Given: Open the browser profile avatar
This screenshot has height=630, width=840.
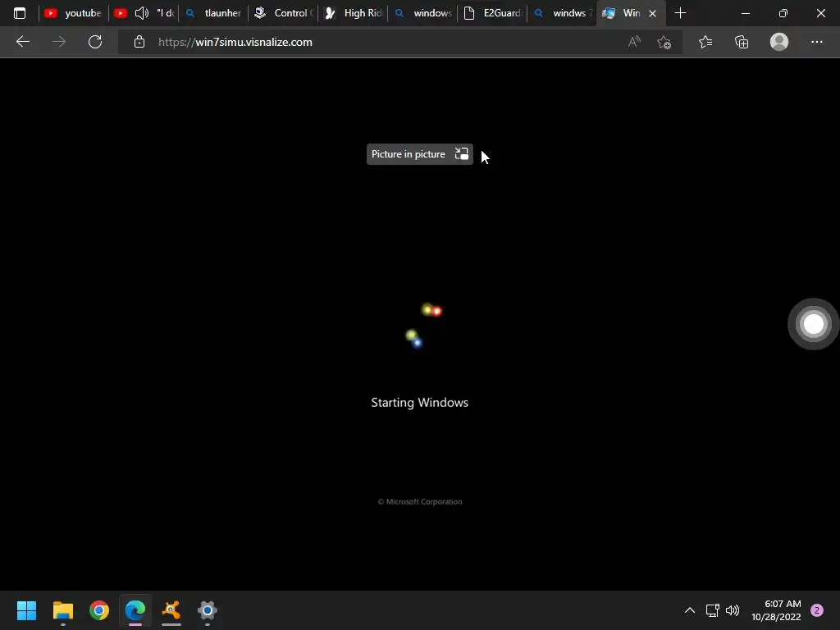Looking at the screenshot, I should 779,42.
